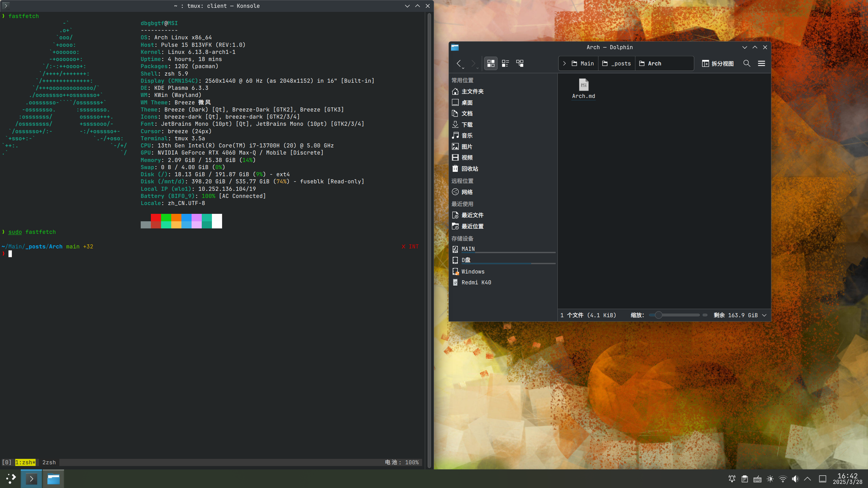Screen dimensions: 868x488
Task: Open Dolphin hamburger menu
Action: [762, 63]
